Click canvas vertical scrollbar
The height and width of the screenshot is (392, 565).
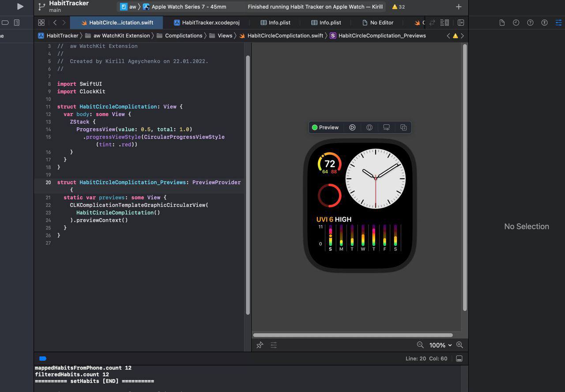[465, 178]
